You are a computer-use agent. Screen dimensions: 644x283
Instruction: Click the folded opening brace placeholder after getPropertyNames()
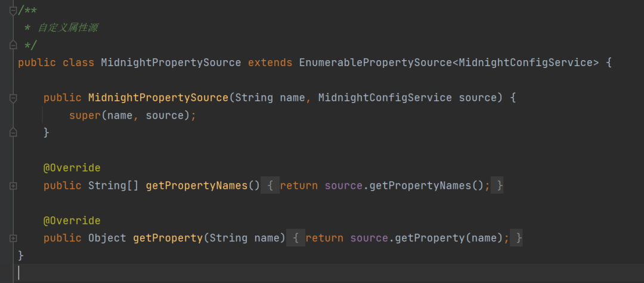click(270, 186)
